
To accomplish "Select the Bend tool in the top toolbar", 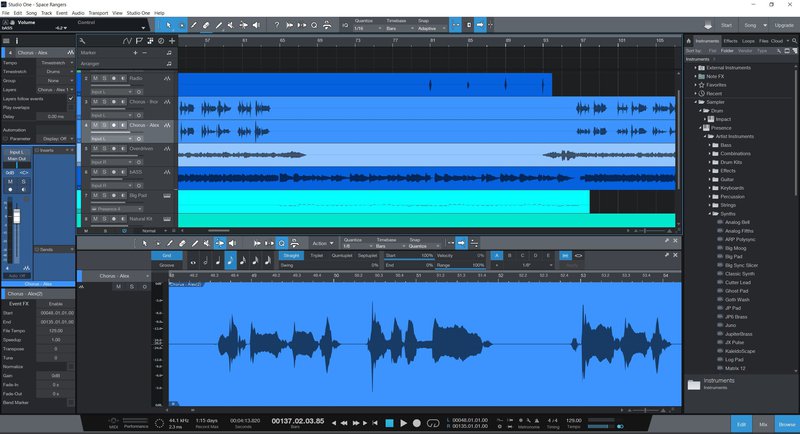I will click(x=244, y=25).
